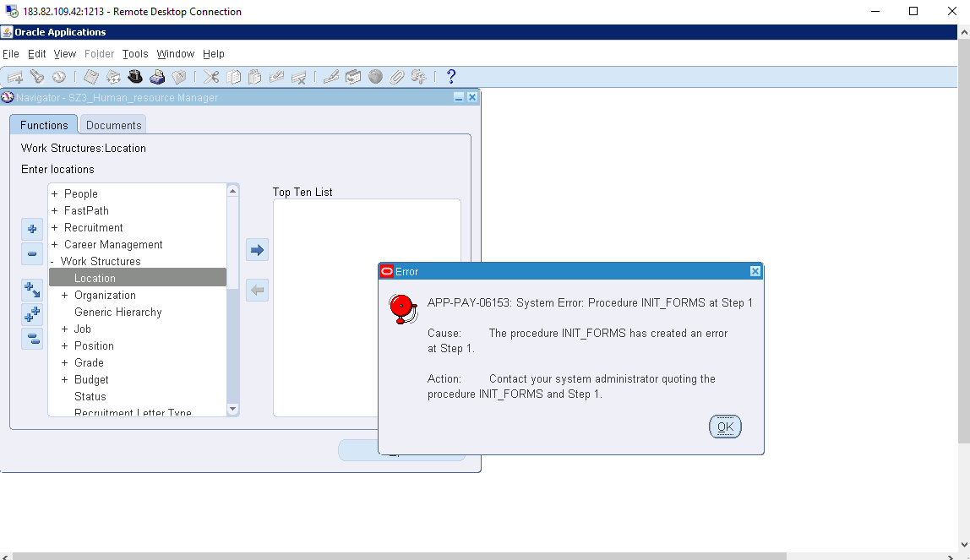Click the Cut scissors toolbar icon

click(x=211, y=77)
